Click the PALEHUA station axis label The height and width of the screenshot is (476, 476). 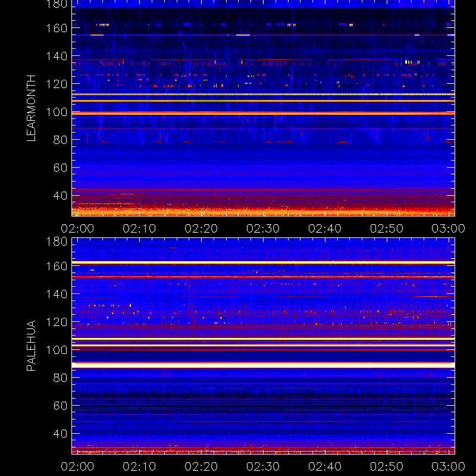[x=32, y=346]
